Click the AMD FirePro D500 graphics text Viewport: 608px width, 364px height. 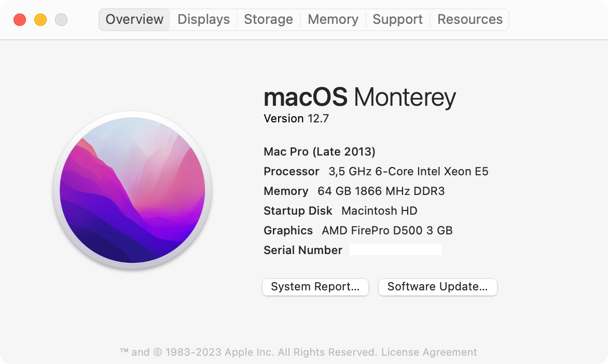(x=387, y=230)
